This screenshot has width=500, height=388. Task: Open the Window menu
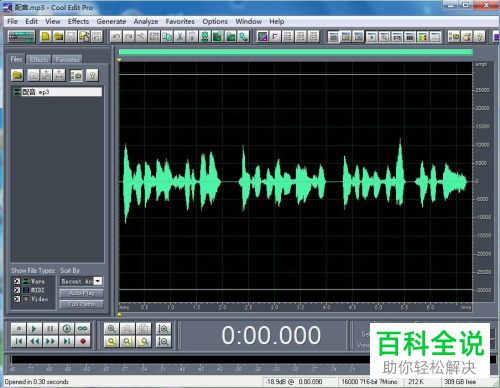(248, 21)
